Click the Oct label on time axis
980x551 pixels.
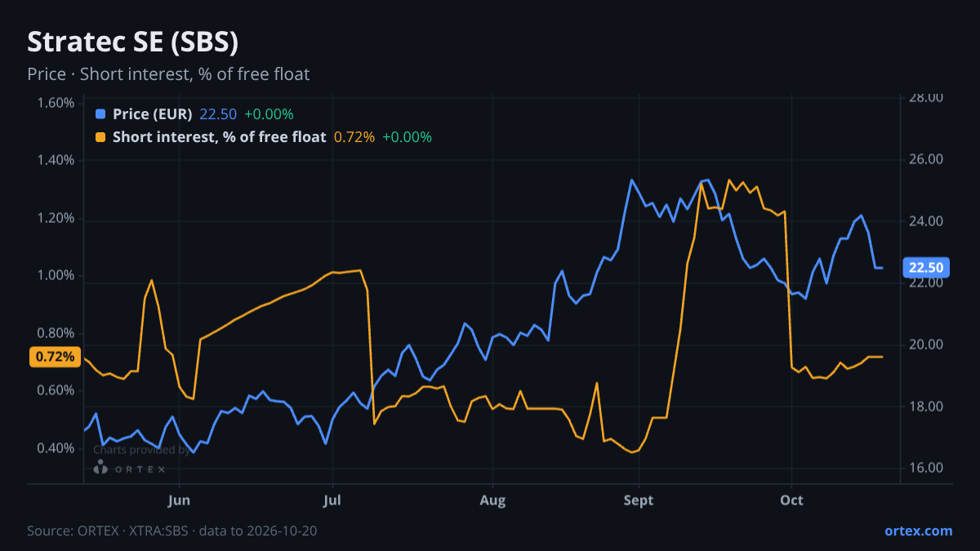tap(791, 500)
